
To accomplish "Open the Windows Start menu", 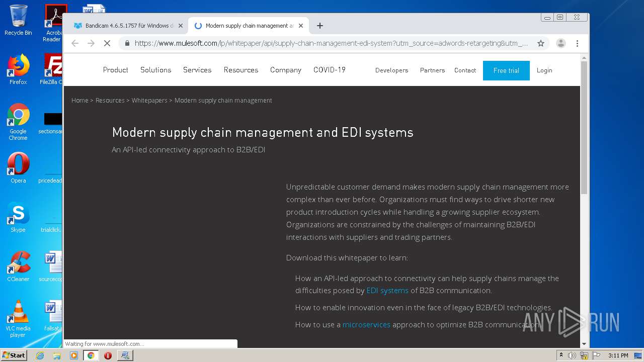I will pyautogui.click(x=14, y=355).
